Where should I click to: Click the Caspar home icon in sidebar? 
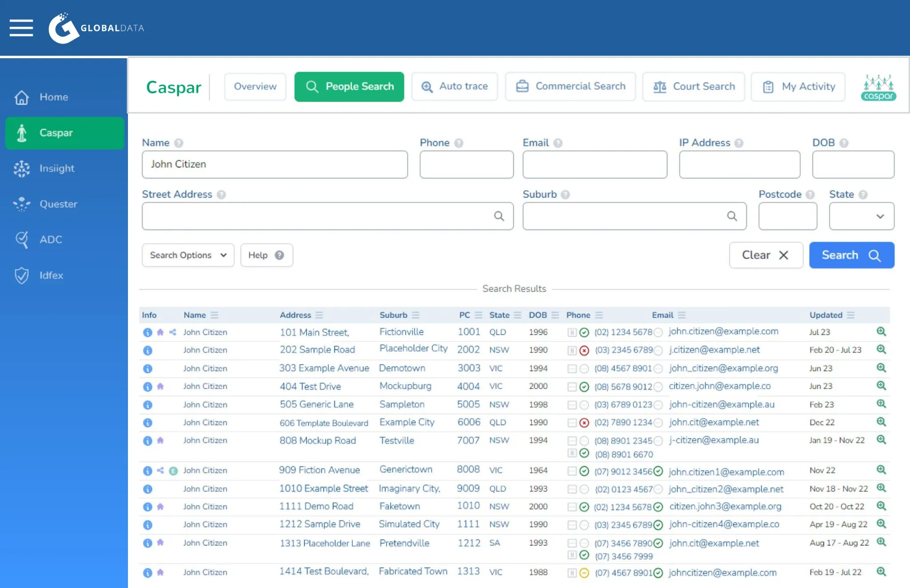pyautogui.click(x=23, y=132)
